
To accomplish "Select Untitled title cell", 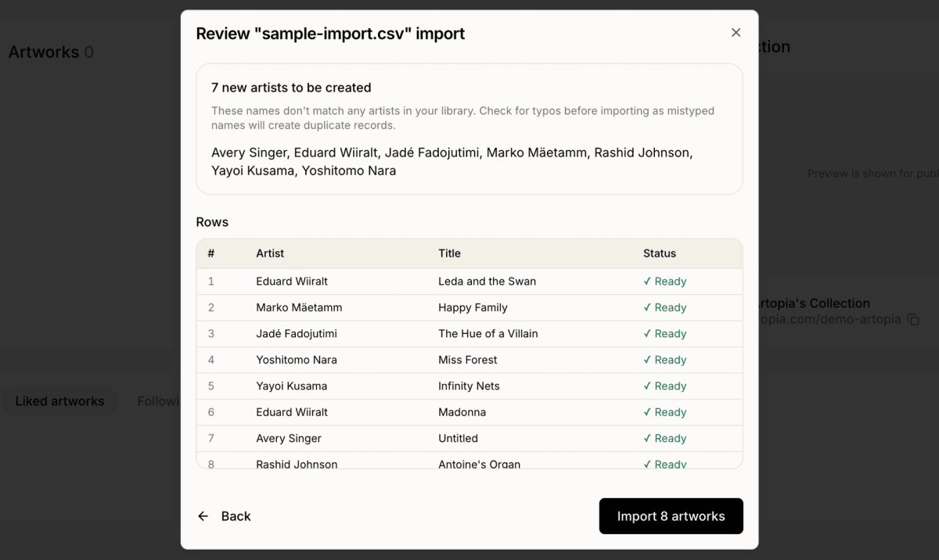I will (458, 438).
